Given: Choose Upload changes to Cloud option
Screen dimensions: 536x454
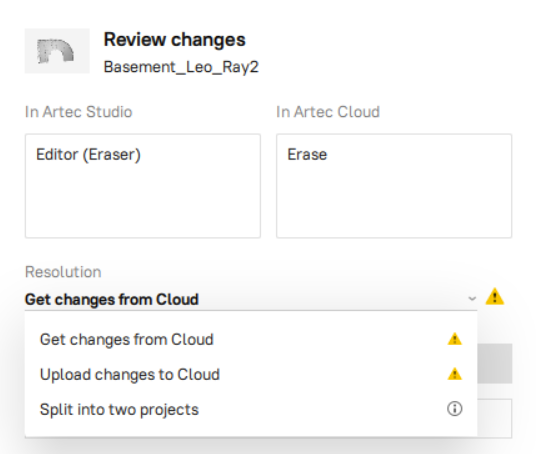Looking at the screenshot, I should (x=251, y=374).
